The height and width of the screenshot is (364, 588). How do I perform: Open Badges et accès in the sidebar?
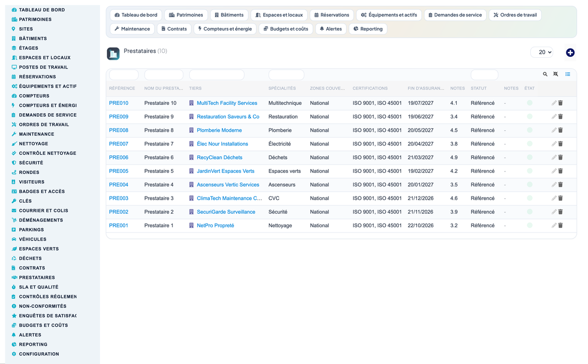click(x=42, y=192)
